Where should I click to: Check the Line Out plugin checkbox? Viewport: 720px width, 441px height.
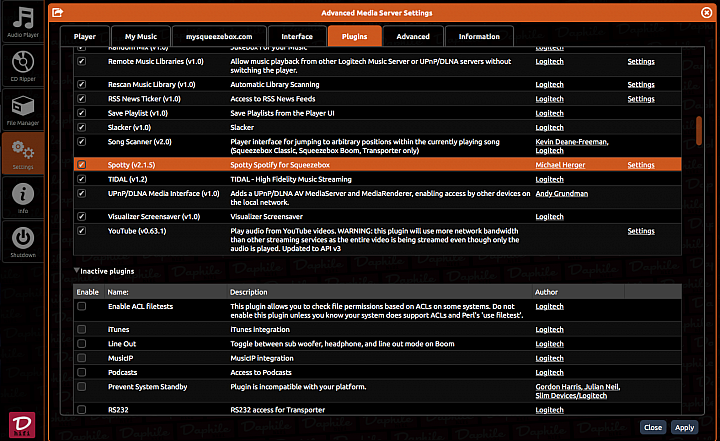(82, 343)
